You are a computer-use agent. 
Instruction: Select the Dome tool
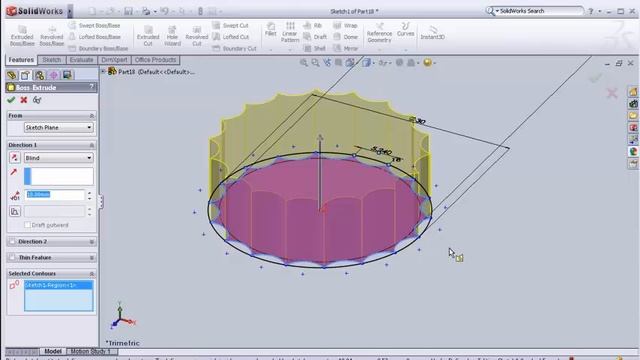click(345, 37)
